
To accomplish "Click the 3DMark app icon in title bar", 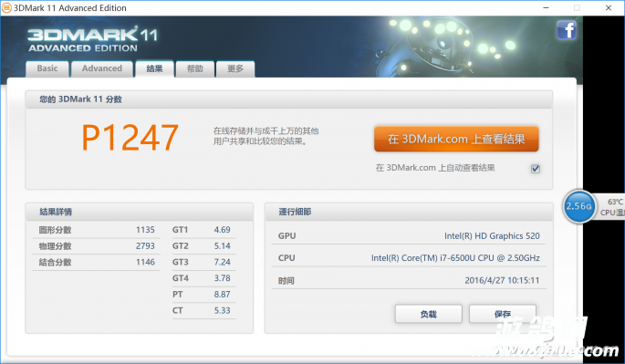I will click(x=6, y=7).
